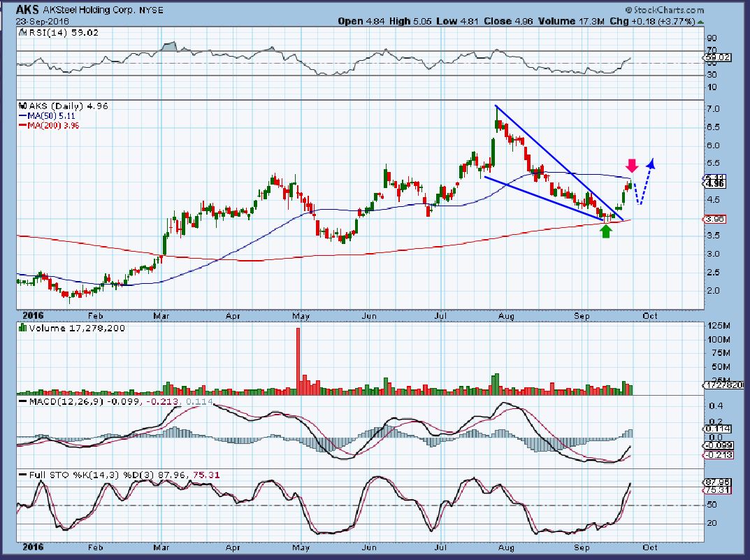
Task: Click the 59.02 RSI value tag
Action: point(717,57)
